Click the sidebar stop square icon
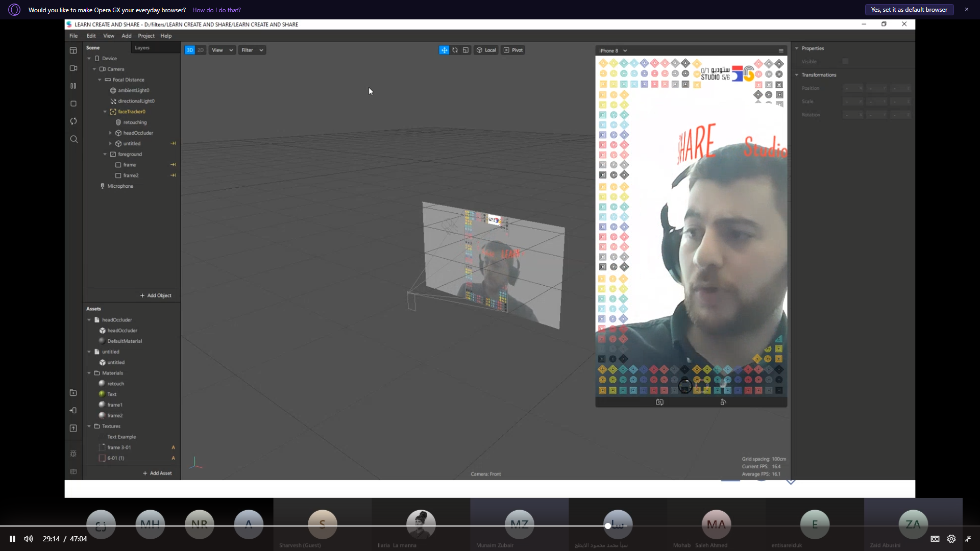Viewport: 980px width, 551px height. coord(73,104)
